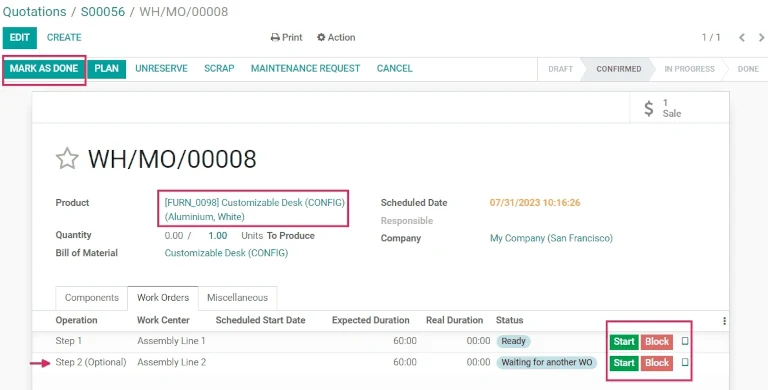Click CANCEL to cancel the manufacturing order

click(394, 69)
